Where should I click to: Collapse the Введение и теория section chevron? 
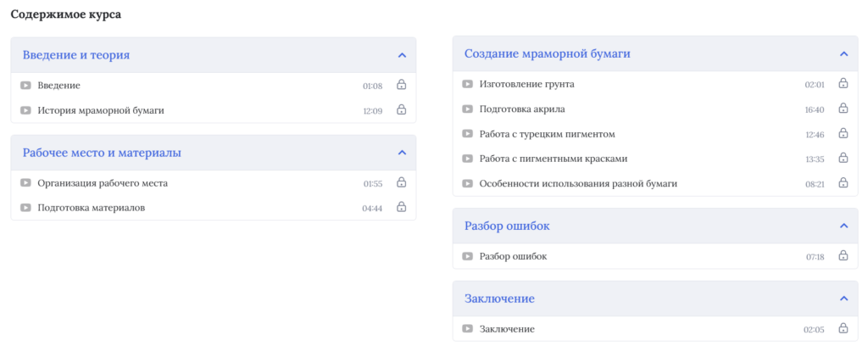pos(402,55)
